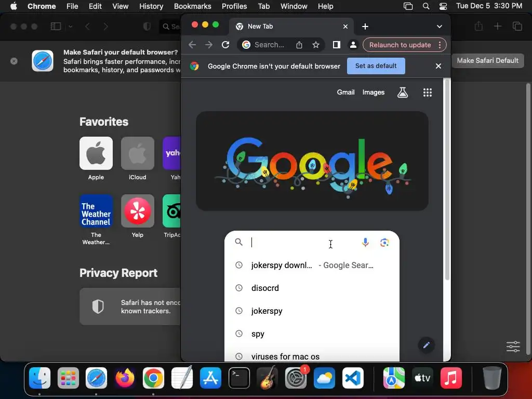Open System Settings from the Dock
The width and height of the screenshot is (532, 399).
pos(296,378)
